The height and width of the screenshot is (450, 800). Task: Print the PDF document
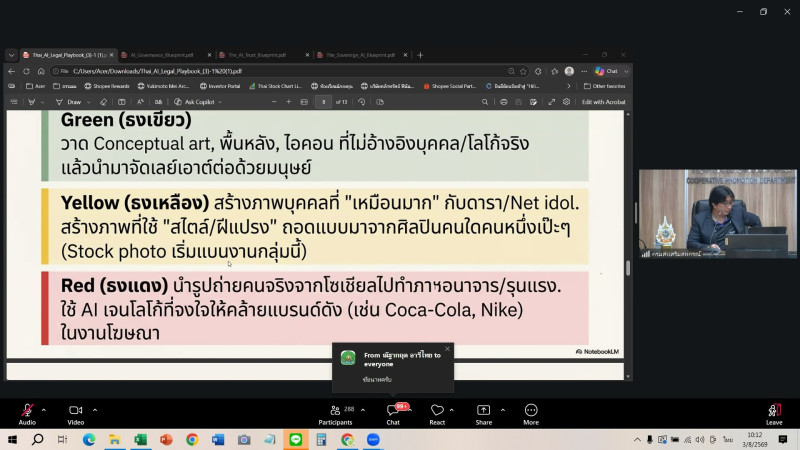[504, 102]
